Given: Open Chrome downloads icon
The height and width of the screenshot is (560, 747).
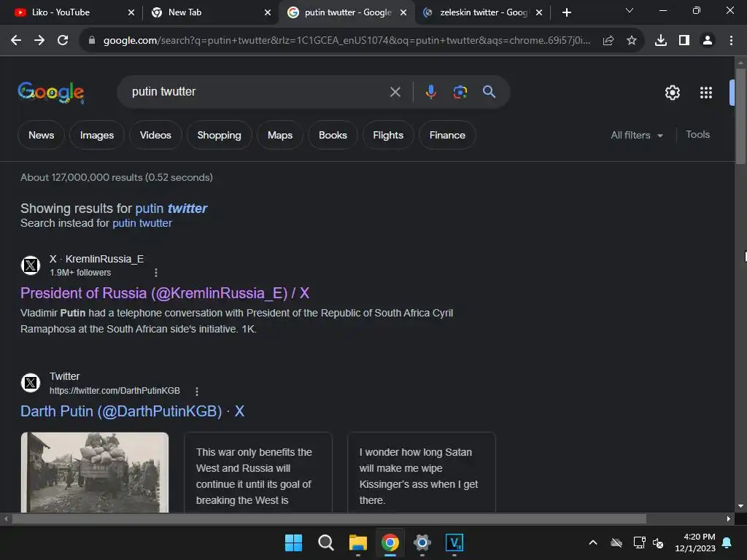Looking at the screenshot, I should click(661, 41).
